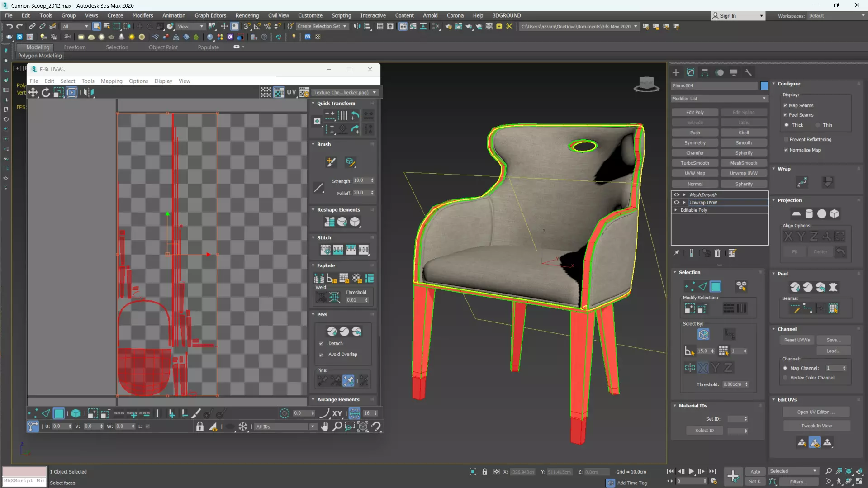
Task: Switch to the Freeform ribbon tab
Action: [x=75, y=47]
